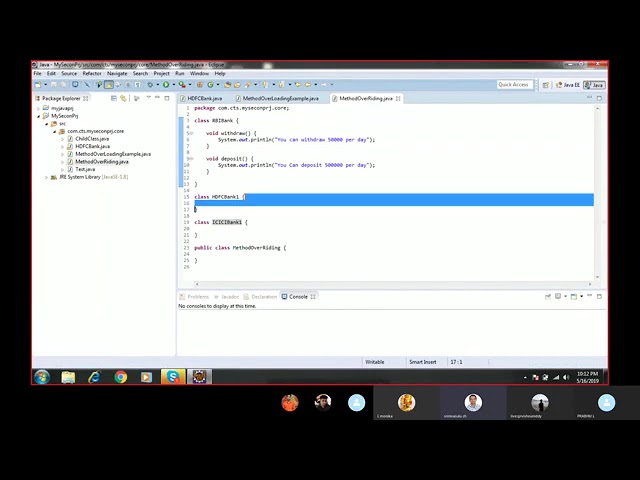This screenshot has height=480, width=640.
Task: Click the Open Task folder icon
Action: (238, 84)
